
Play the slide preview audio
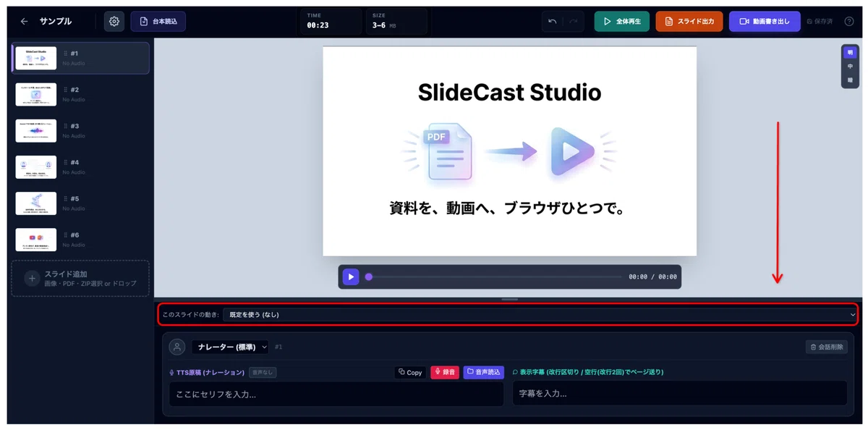pyautogui.click(x=350, y=277)
